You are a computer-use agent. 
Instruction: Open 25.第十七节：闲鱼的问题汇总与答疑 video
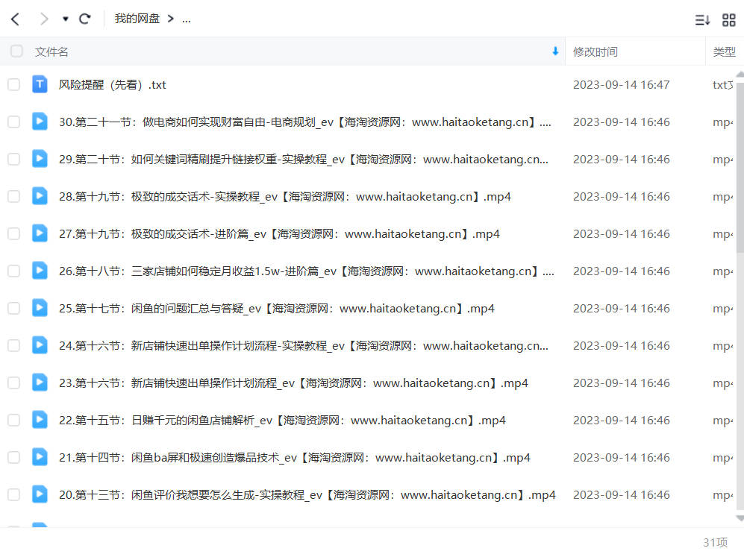point(277,308)
